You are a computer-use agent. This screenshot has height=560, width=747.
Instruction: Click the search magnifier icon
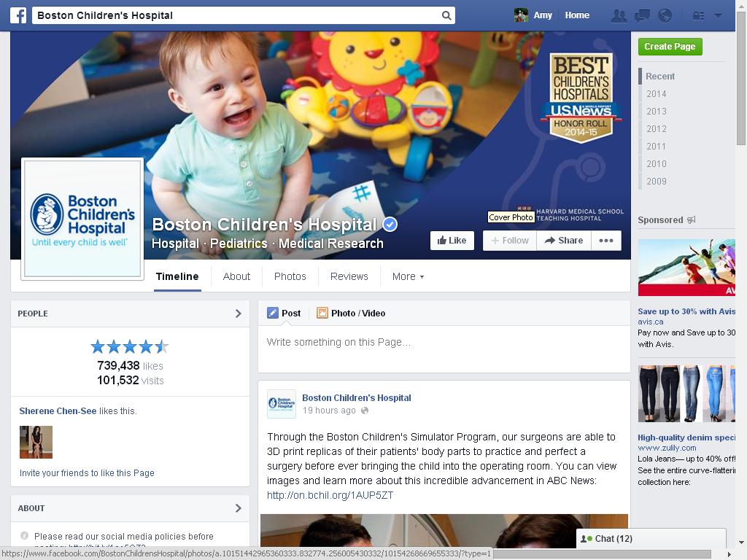pyautogui.click(x=446, y=15)
